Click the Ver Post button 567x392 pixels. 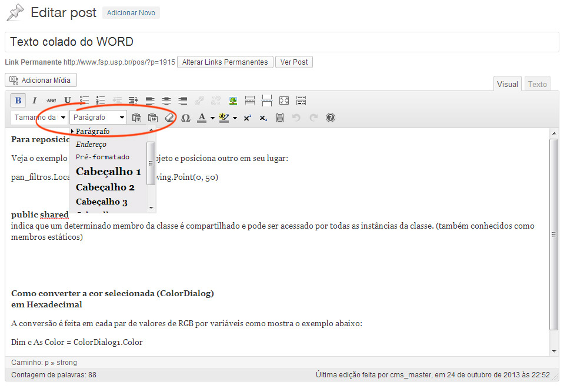(x=294, y=62)
